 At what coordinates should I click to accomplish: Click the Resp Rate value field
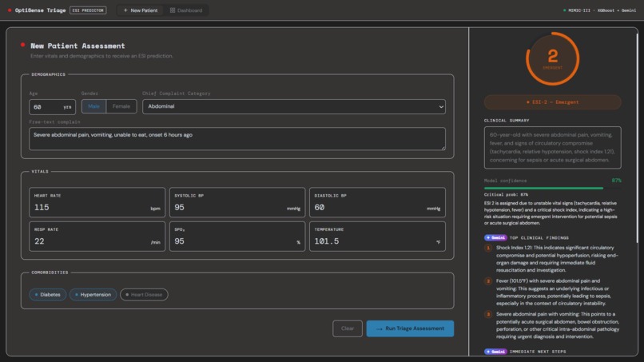click(x=97, y=237)
